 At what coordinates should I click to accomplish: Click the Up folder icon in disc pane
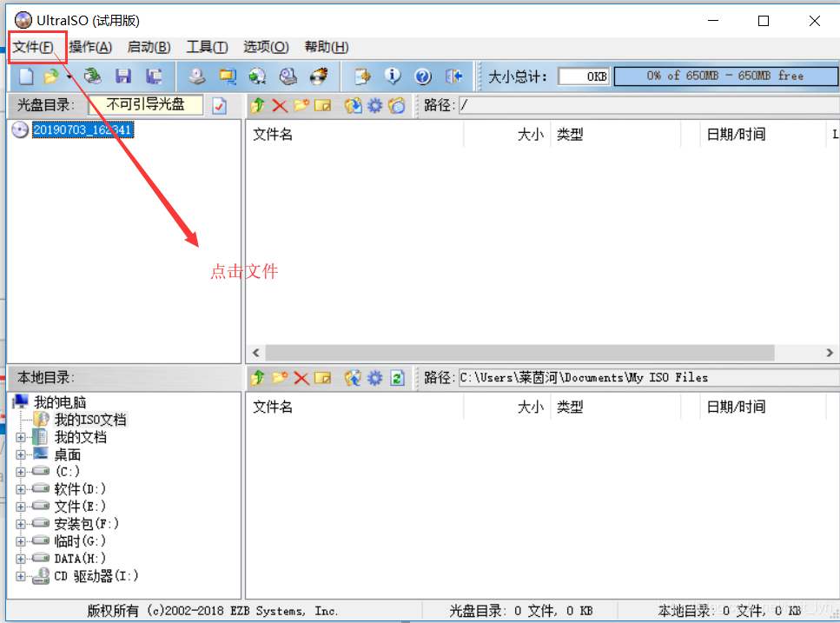tap(258, 105)
